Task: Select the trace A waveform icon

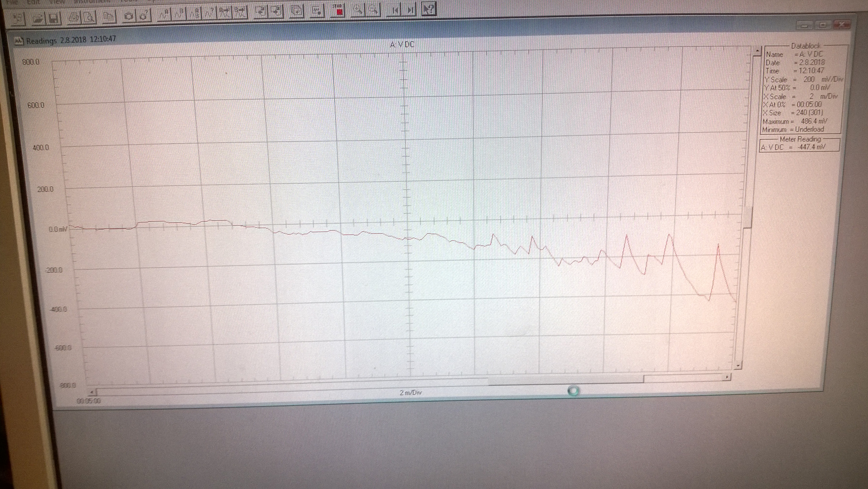Action: tap(164, 14)
